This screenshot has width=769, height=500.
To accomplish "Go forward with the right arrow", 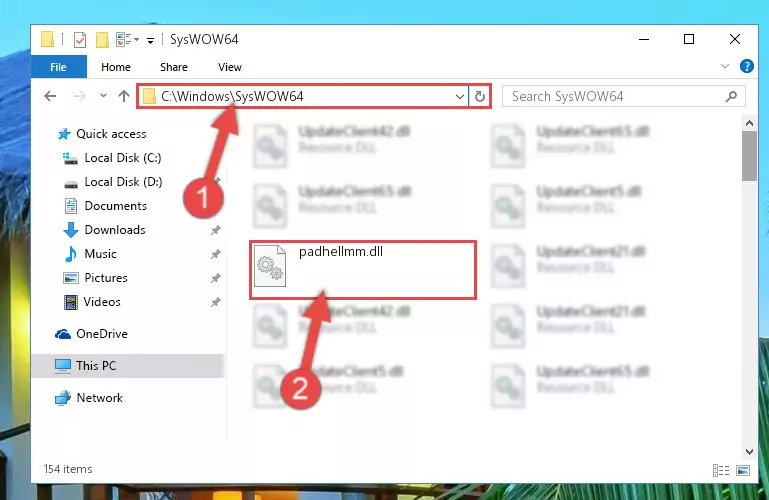I will click(79, 96).
